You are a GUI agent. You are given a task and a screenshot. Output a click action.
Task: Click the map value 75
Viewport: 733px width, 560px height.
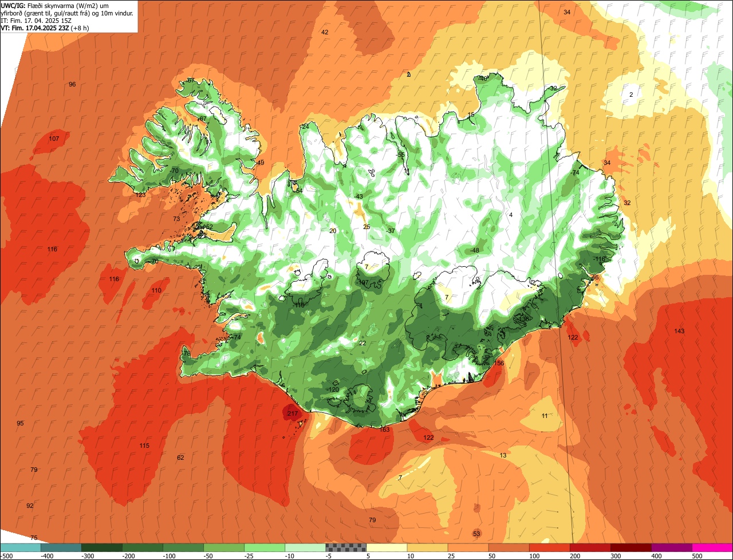(x=34, y=538)
